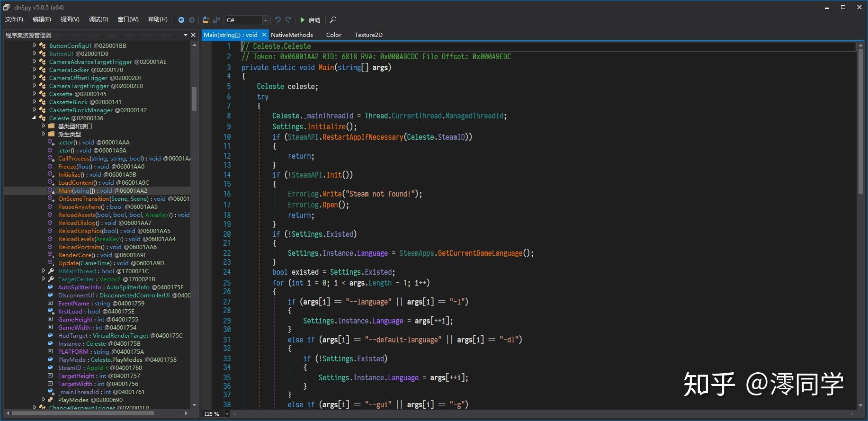This screenshot has width=868, height=421.
Task: Select the .cctor() static constructor
Action: pos(94,142)
